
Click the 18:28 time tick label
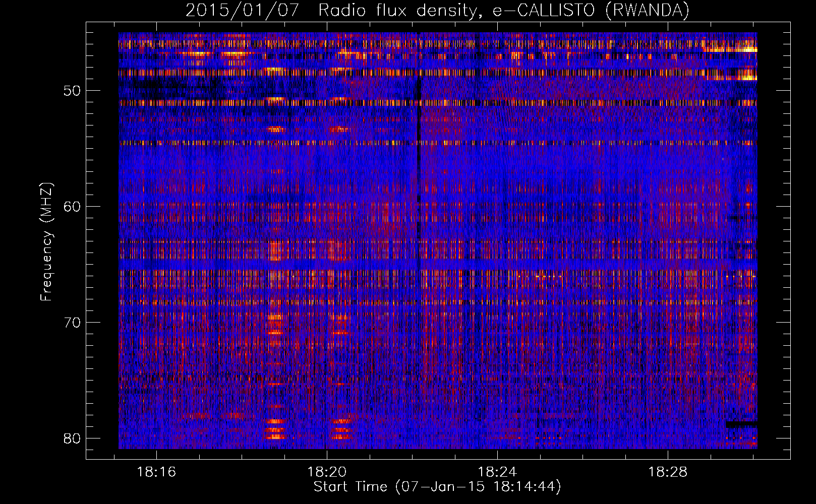point(668,472)
